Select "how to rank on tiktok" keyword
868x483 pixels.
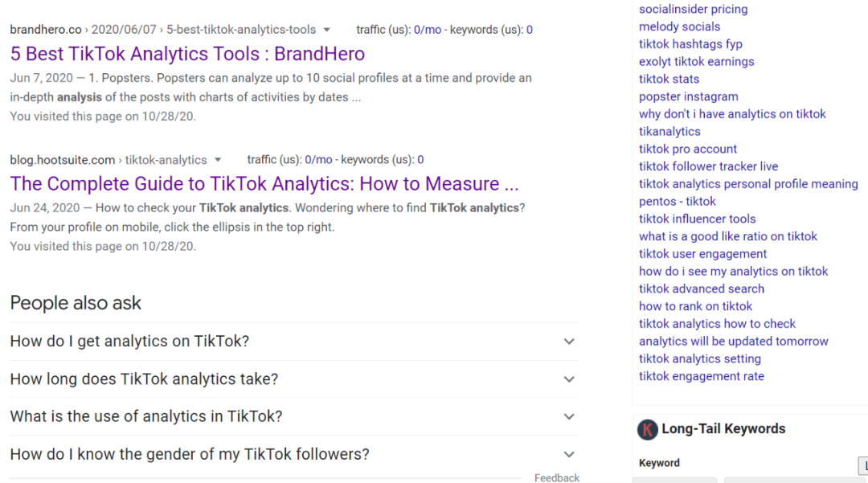pyautogui.click(x=695, y=306)
